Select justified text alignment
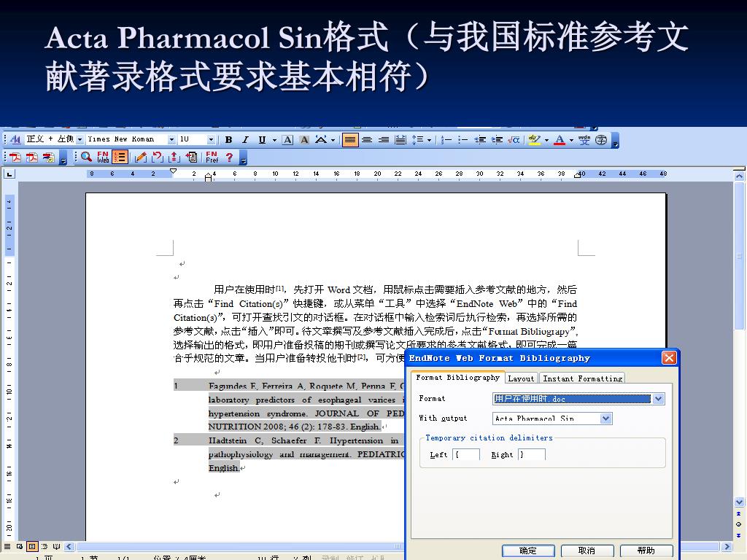Screen dimensions: 747x560 coord(350,139)
